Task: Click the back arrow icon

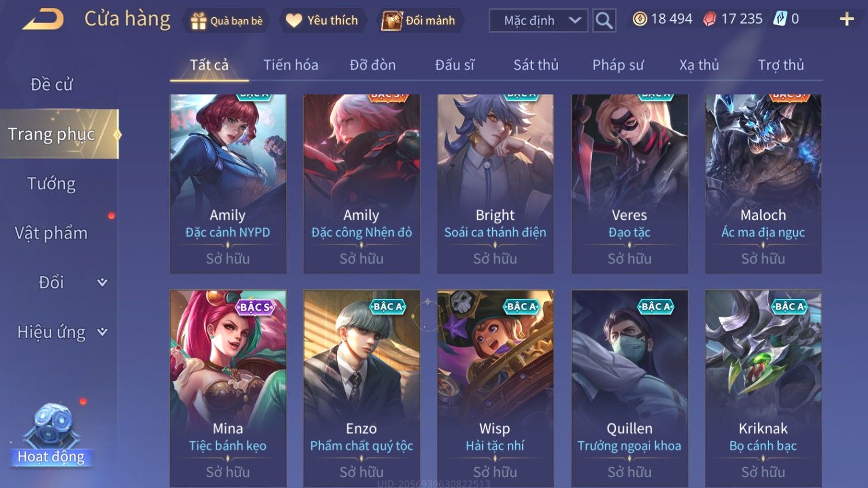Action: coord(43,20)
